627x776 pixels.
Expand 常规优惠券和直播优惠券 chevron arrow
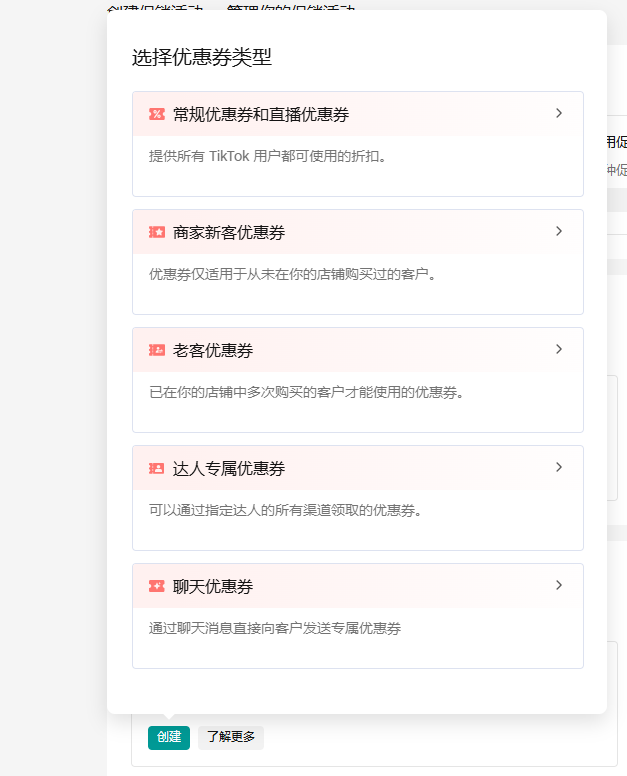point(559,113)
